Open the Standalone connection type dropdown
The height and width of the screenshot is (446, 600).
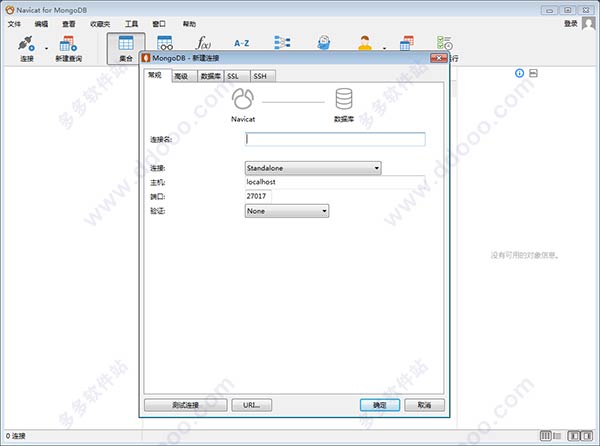pyautogui.click(x=313, y=168)
